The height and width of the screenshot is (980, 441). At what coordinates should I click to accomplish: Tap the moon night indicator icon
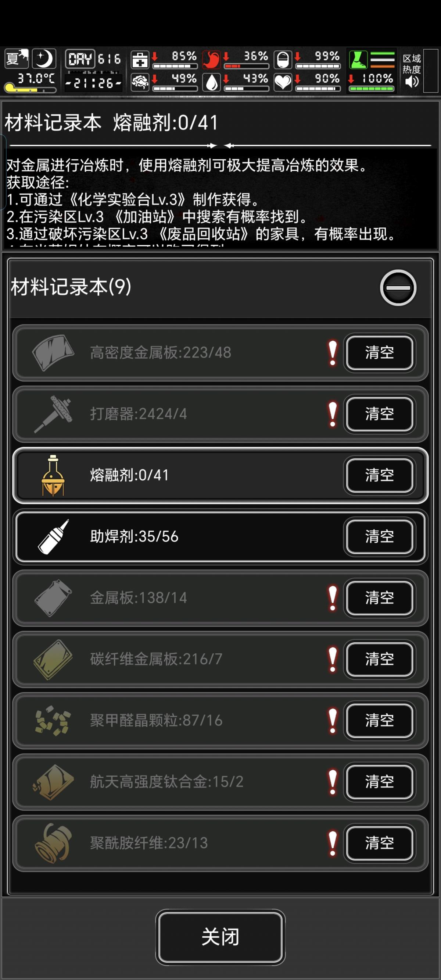[x=44, y=59]
